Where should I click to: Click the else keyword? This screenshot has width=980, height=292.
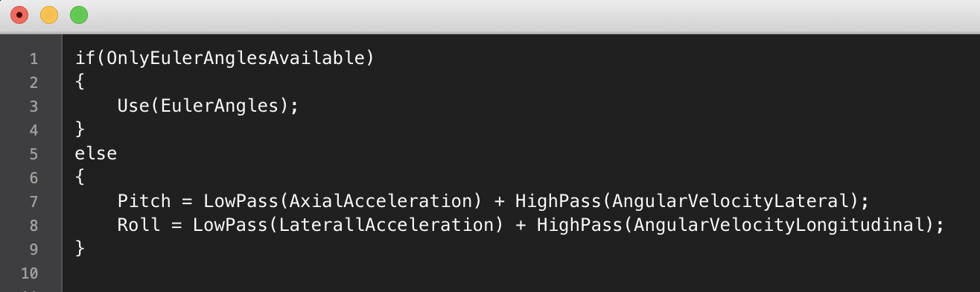click(x=96, y=153)
